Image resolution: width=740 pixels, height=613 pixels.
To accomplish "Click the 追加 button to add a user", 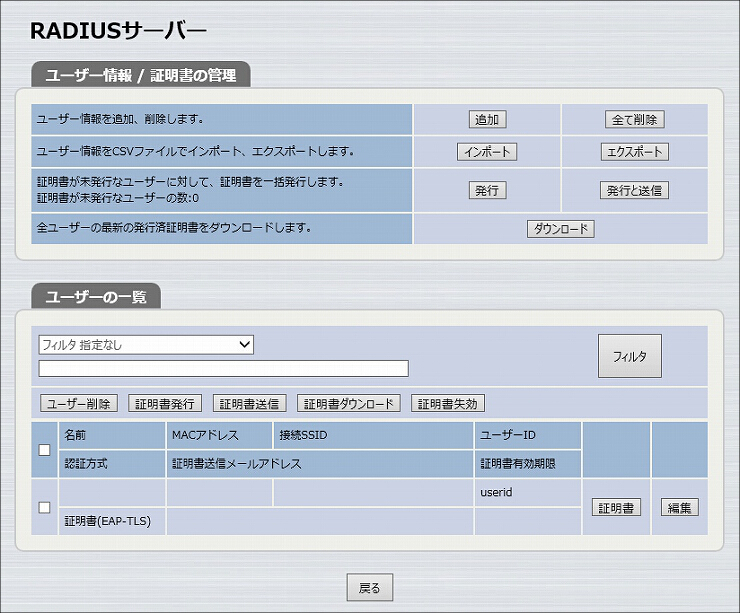I will pos(487,119).
